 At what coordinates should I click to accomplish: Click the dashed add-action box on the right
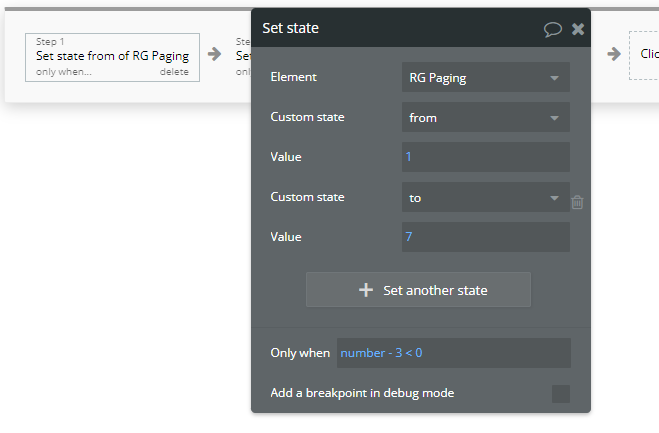point(644,55)
